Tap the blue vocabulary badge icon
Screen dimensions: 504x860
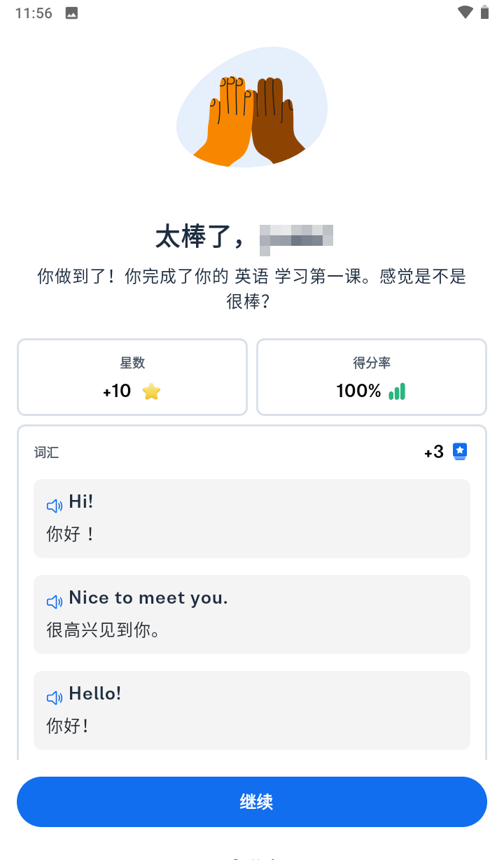coord(460,452)
